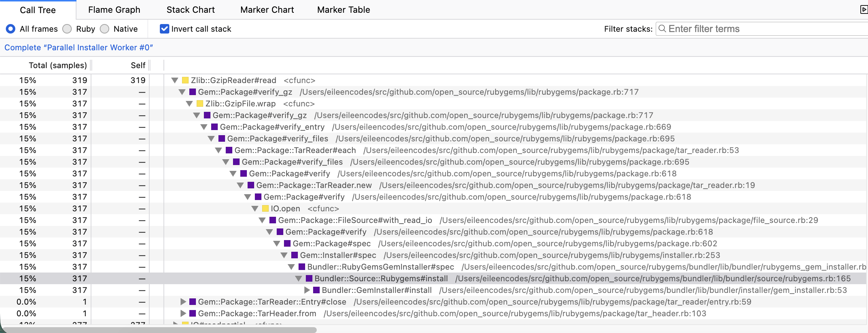Expand the Bundler::GemInstaller#install row

tap(307, 290)
